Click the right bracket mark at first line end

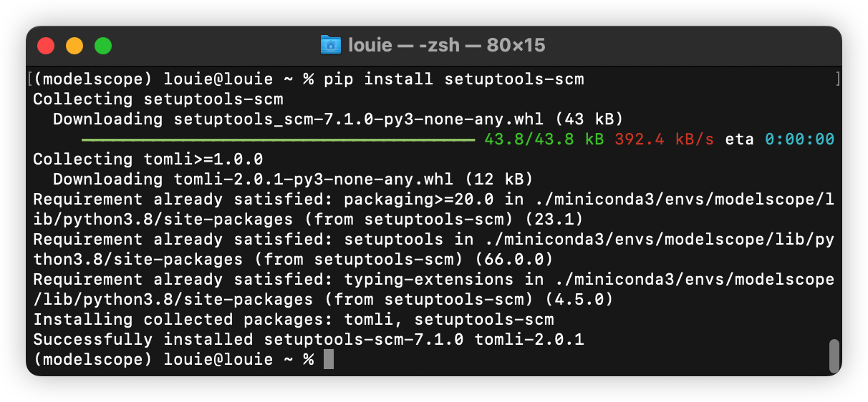click(x=838, y=79)
